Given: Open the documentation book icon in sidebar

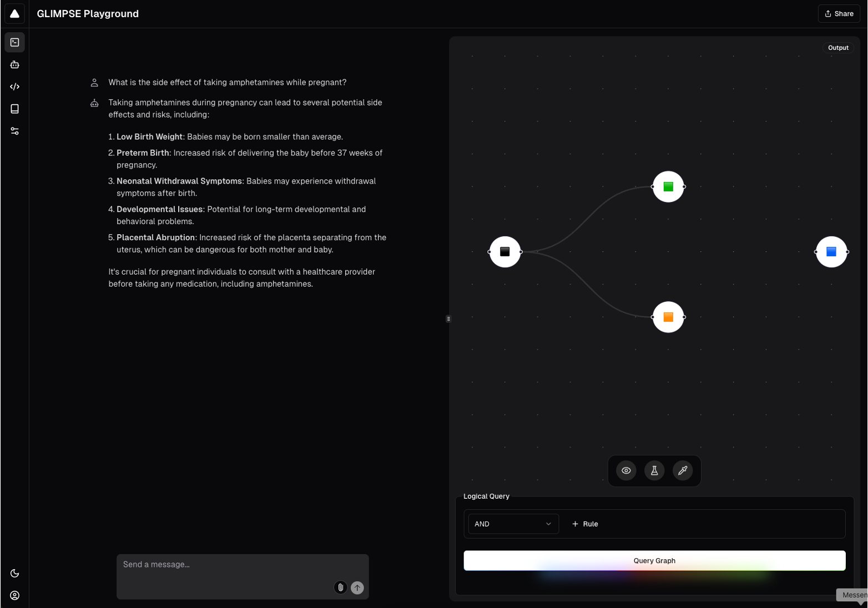Looking at the screenshot, I should click(14, 109).
